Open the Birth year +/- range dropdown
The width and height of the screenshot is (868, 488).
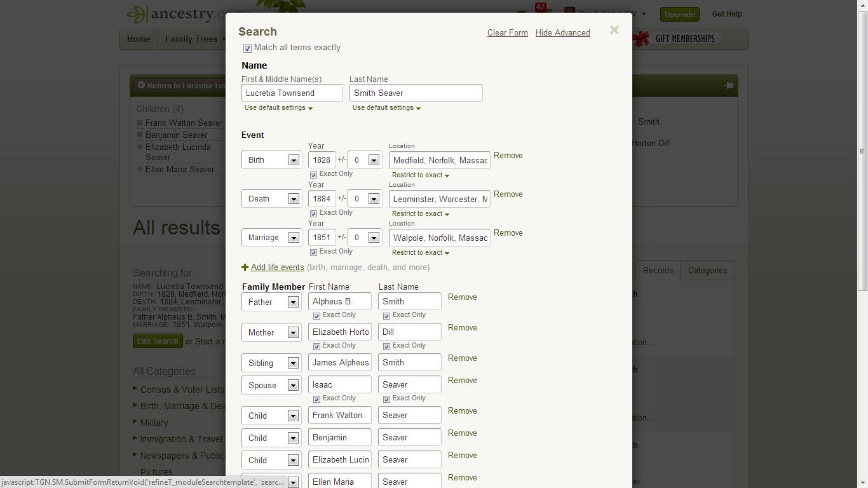(x=365, y=160)
